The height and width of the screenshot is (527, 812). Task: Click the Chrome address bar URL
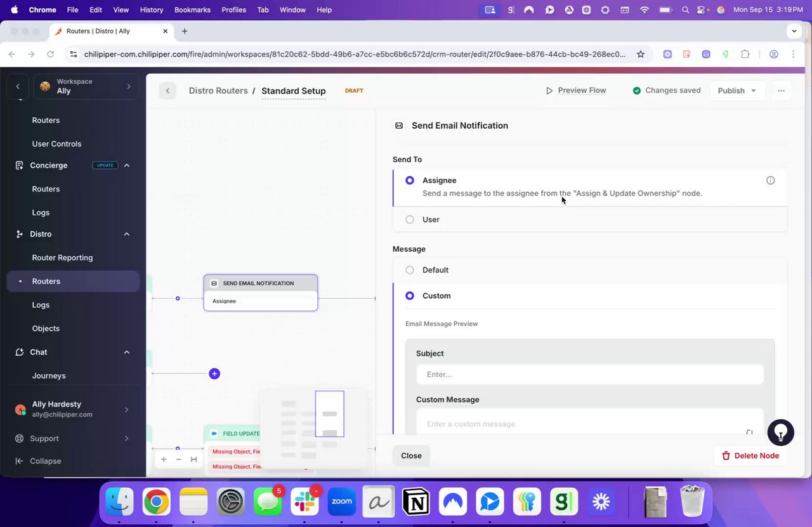(x=355, y=55)
